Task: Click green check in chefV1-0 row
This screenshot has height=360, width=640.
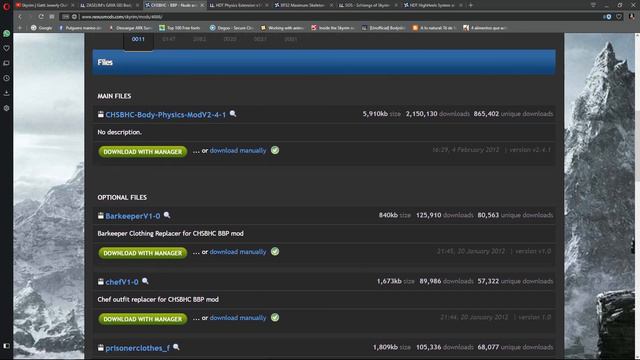Action: 275,318
